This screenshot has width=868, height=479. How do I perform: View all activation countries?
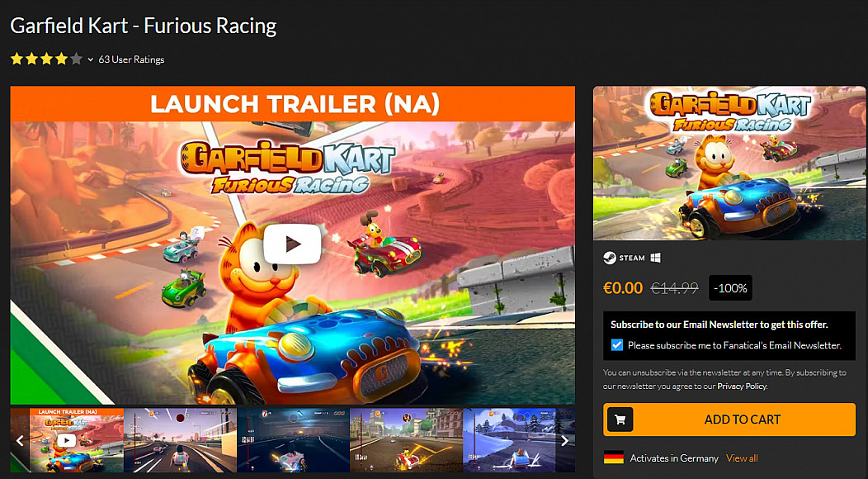pyautogui.click(x=742, y=458)
